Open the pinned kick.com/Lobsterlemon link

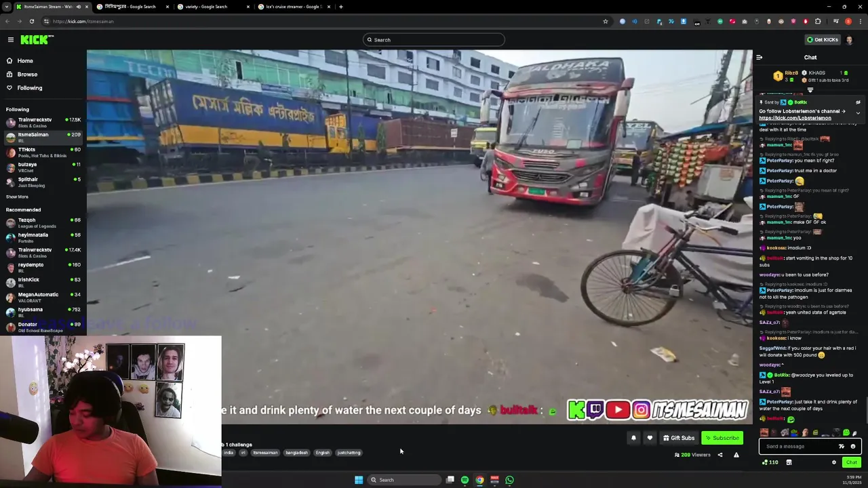pos(795,118)
